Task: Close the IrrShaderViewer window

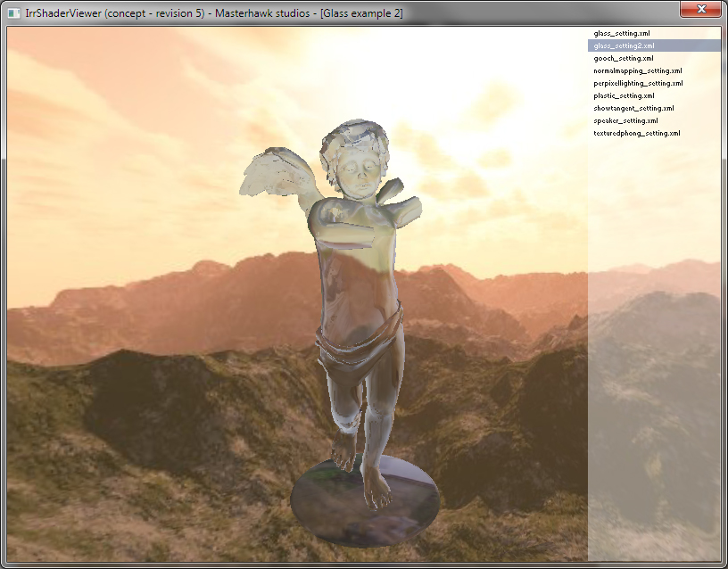Action: pyautogui.click(x=700, y=10)
